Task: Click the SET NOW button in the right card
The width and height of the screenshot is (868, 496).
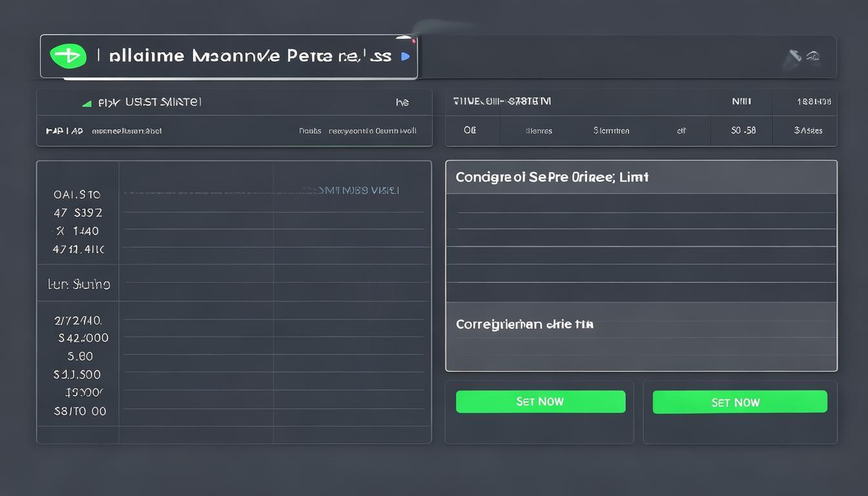Action: (739, 402)
